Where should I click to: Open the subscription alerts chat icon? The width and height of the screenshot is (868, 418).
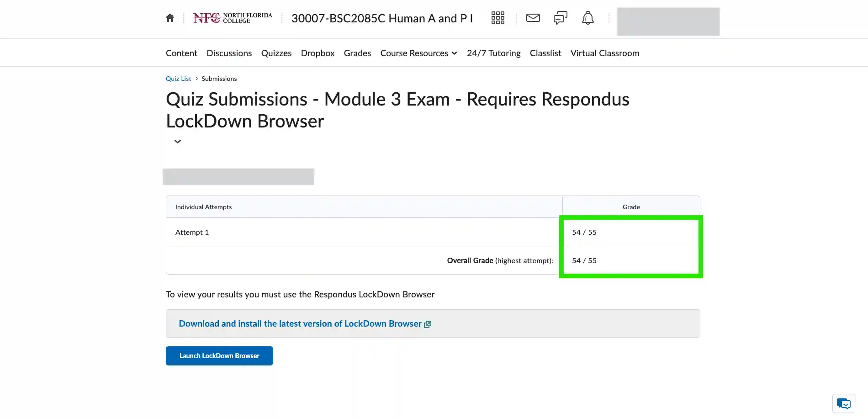point(561,18)
